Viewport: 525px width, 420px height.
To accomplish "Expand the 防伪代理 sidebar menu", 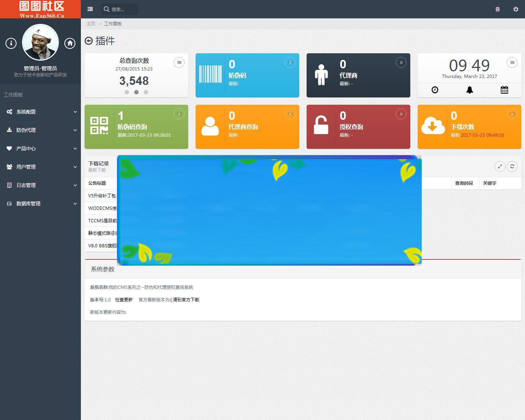I will [40, 130].
